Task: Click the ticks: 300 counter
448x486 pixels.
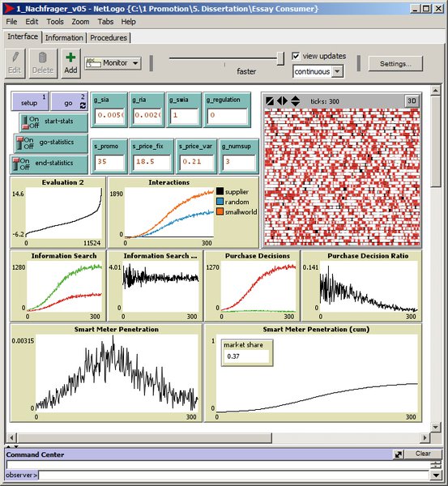Action: (325, 101)
